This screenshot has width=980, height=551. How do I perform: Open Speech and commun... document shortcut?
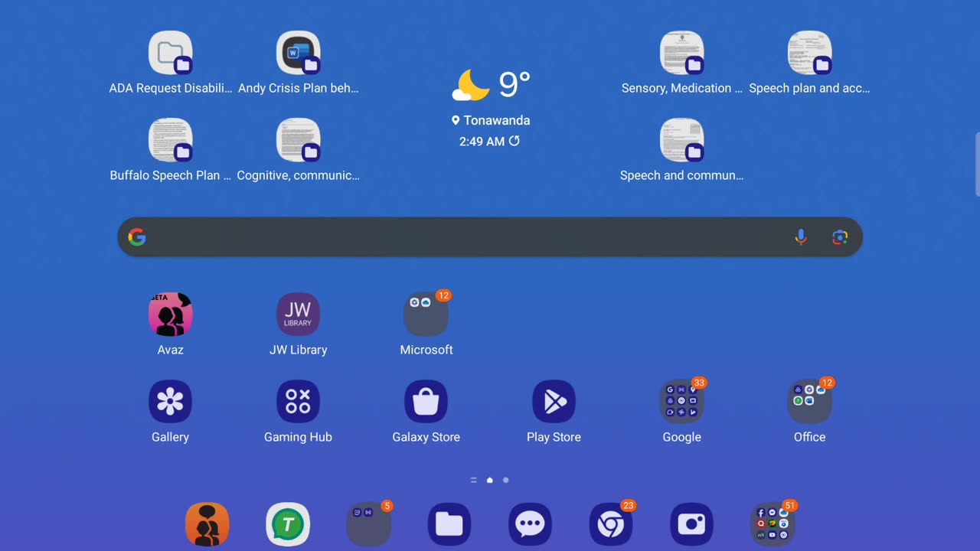click(x=681, y=140)
